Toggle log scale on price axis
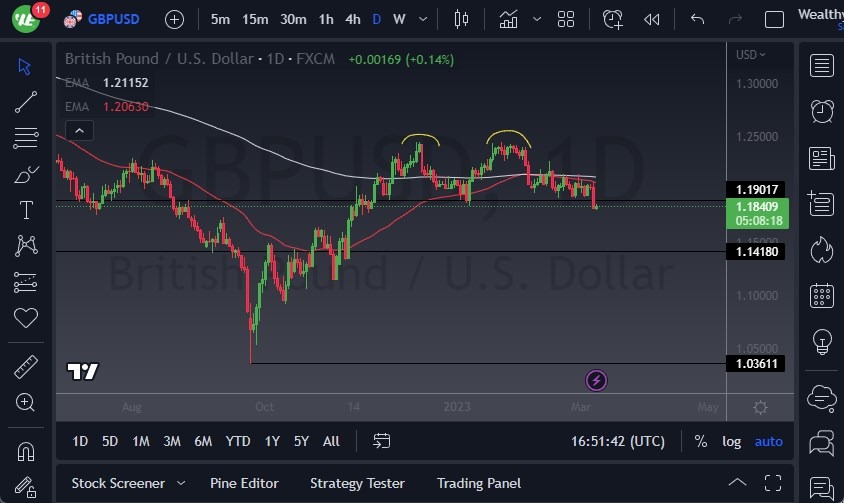Screen dimensions: 844x503 click(x=732, y=441)
